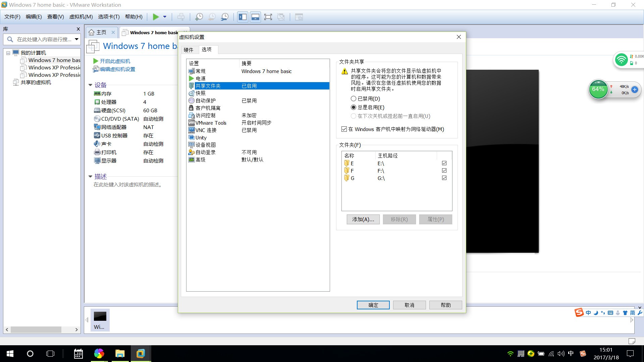Screen dimensions: 644x362
Task: Click the take snapshot toolbar icon
Action: (x=199, y=17)
